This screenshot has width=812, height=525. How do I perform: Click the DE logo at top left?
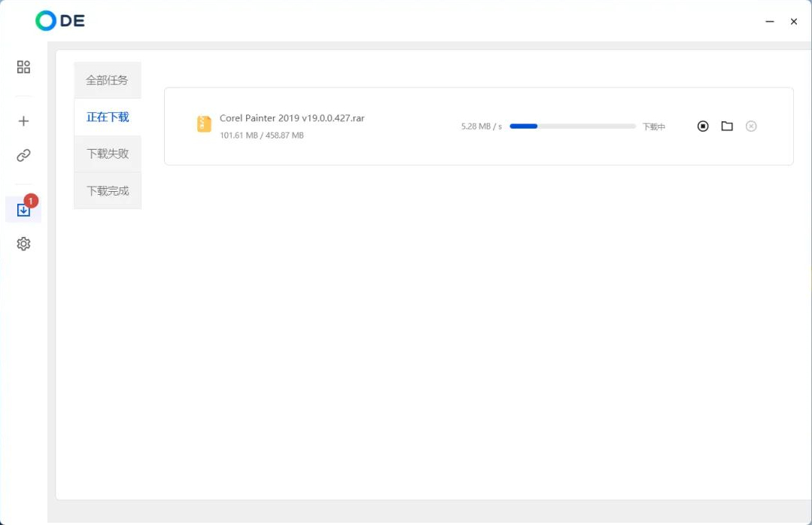(x=61, y=21)
